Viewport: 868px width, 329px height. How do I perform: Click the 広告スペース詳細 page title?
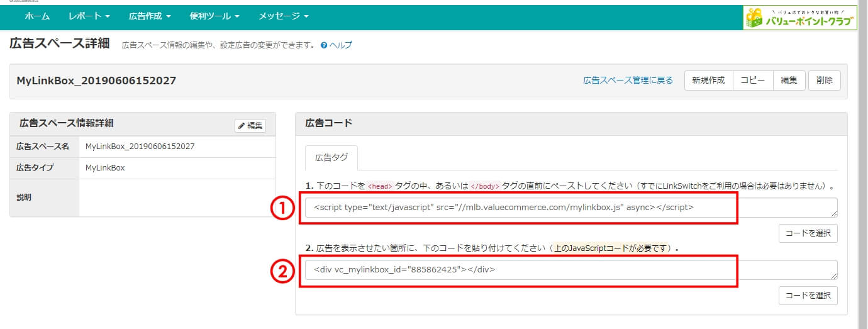click(x=60, y=44)
